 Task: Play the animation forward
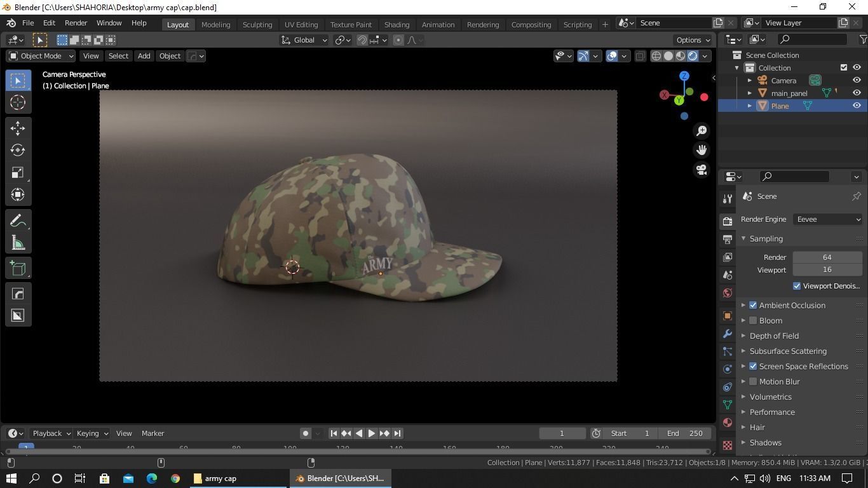[372, 433]
